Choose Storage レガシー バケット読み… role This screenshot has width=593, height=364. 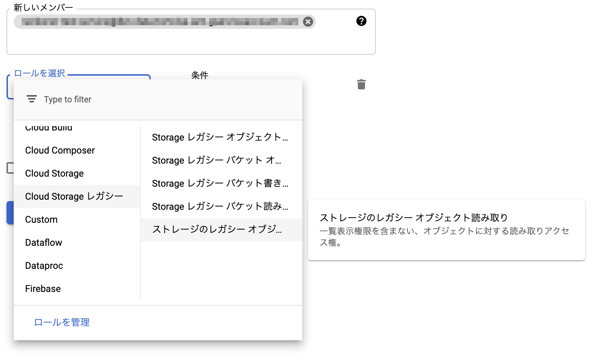[221, 207]
